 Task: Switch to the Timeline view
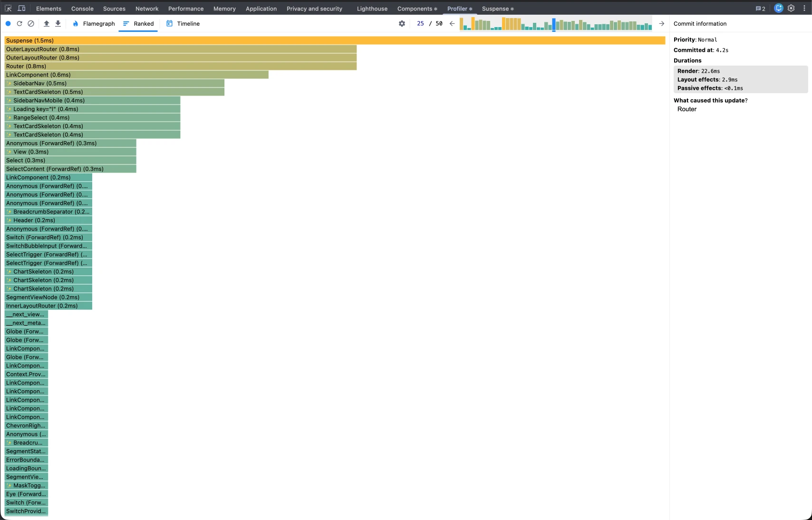tap(183, 24)
